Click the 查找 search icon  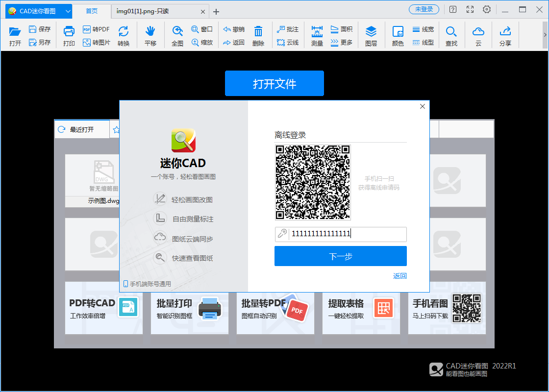pyautogui.click(x=451, y=36)
